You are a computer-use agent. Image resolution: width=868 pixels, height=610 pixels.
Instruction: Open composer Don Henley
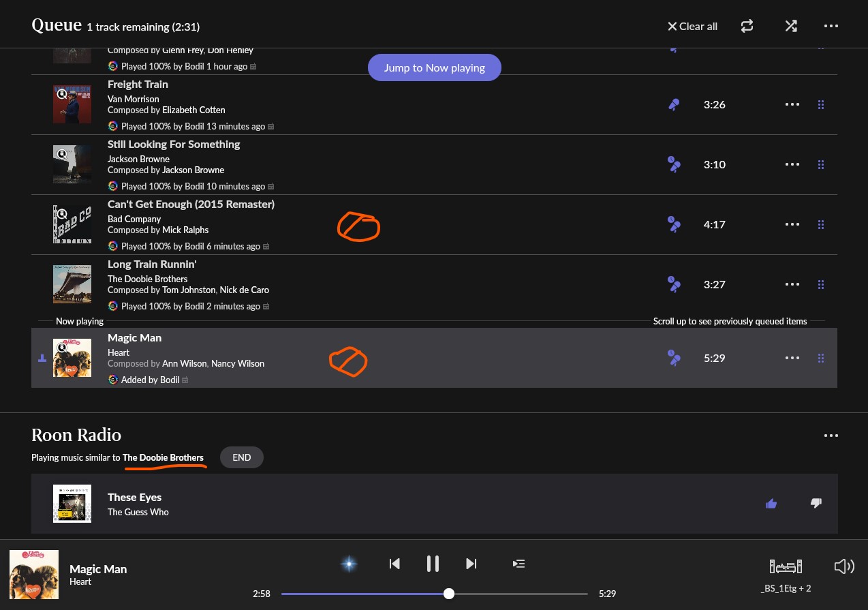[231, 50]
